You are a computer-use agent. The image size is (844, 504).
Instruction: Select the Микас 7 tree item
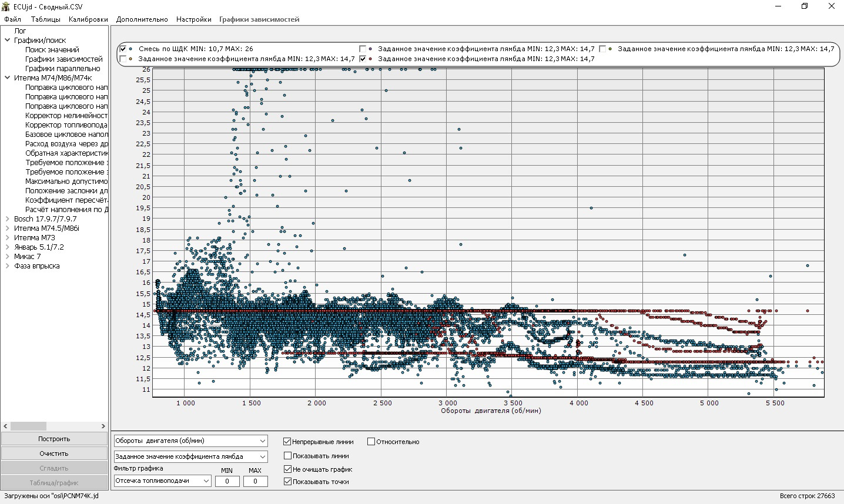(x=28, y=257)
